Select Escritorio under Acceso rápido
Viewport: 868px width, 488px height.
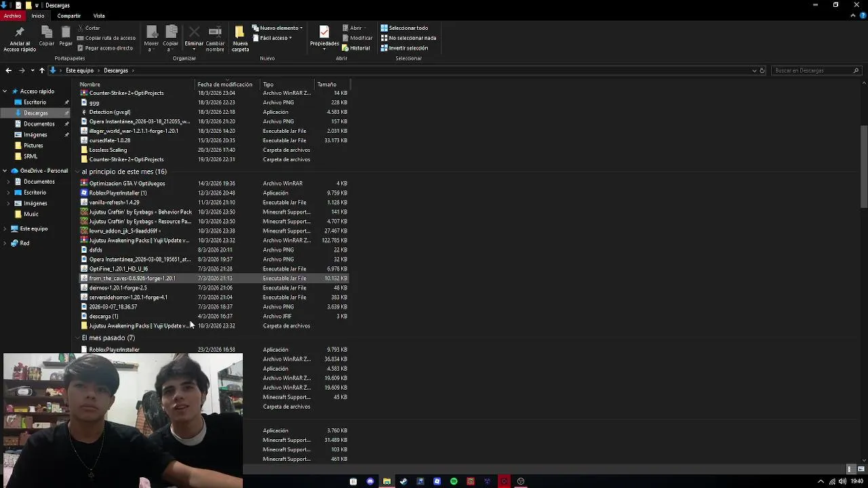(x=35, y=102)
